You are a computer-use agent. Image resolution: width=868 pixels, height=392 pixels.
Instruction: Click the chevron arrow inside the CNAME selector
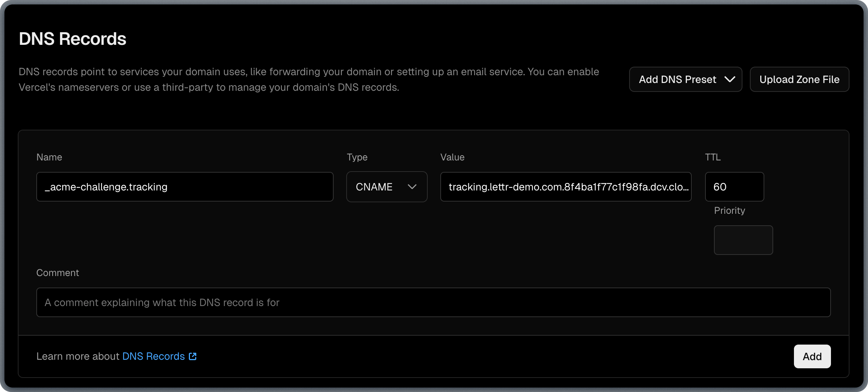(x=412, y=187)
